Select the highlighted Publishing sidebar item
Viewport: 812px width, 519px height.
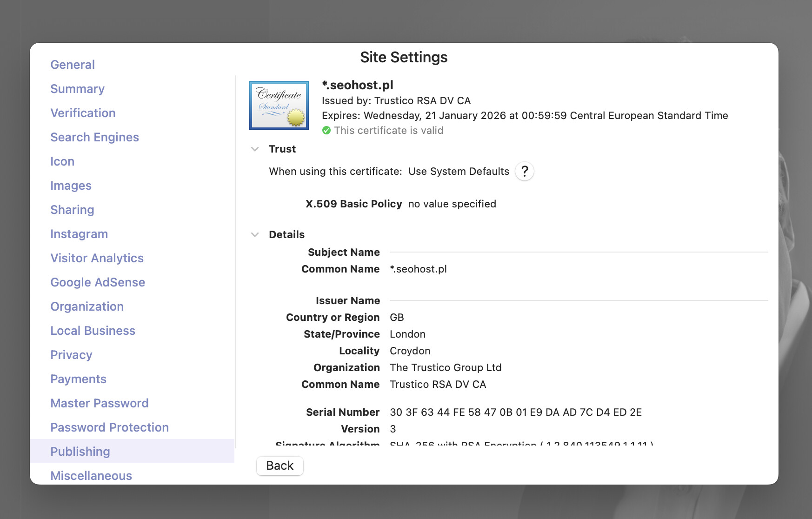tap(132, 451)
